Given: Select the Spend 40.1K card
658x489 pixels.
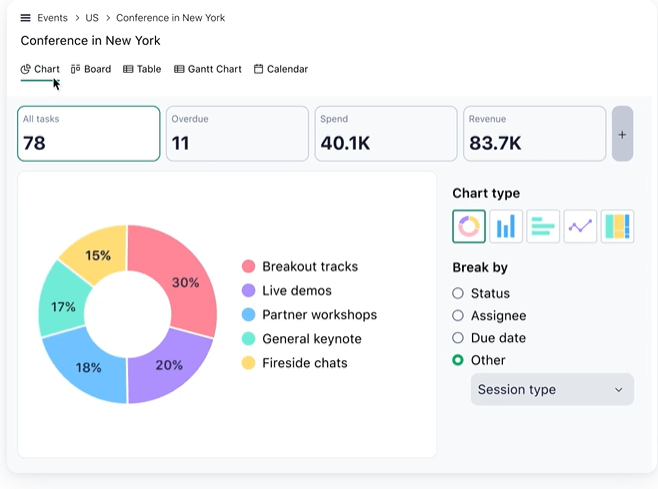Looking at the screenshot, I should 386,134.
